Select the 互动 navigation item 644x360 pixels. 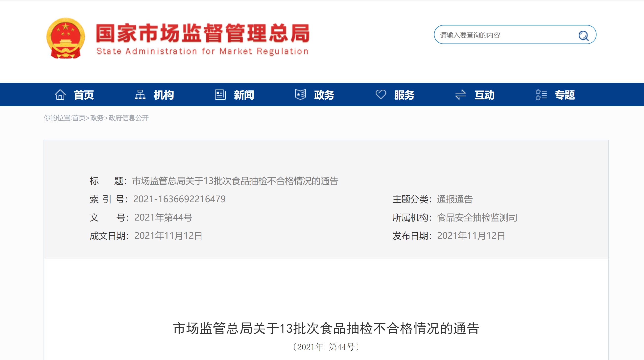[484, 95]
